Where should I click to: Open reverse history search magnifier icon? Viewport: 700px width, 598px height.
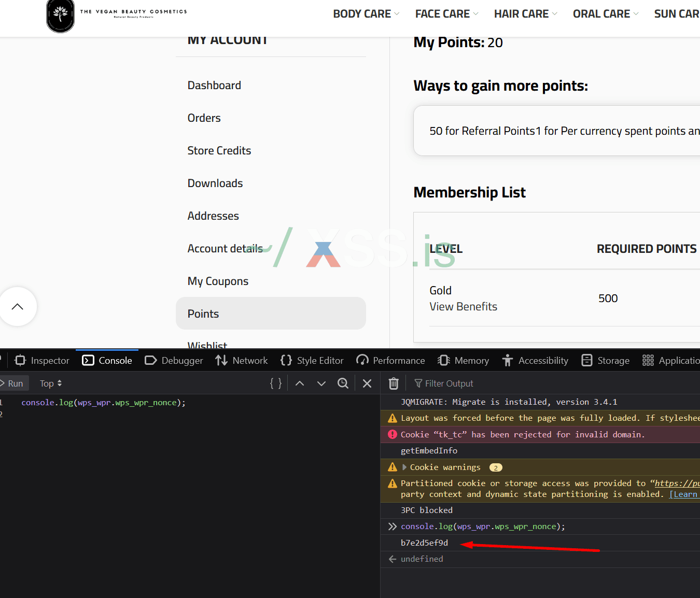tap(343, 383)
